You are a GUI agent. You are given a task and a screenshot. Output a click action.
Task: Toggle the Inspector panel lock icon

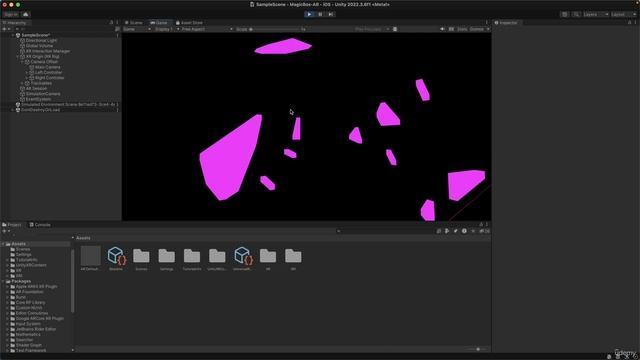coord(629,23)
